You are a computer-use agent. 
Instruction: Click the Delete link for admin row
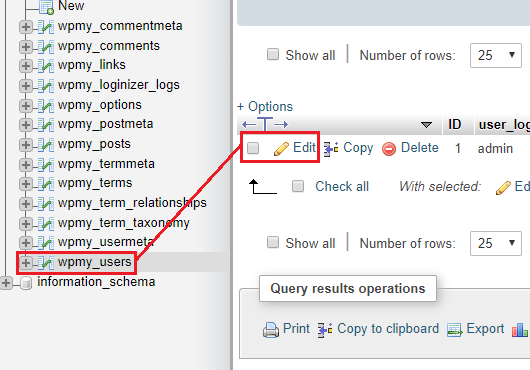click(419, 148)
